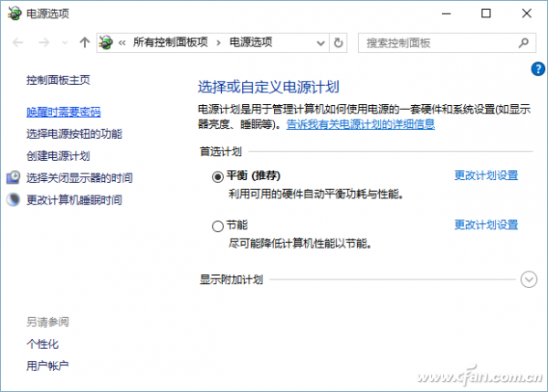The height and width of the screenshot is (392, 548).
Task: Click the 尽可能降低计算机性能以节能 description
Action: pos(300,243)
